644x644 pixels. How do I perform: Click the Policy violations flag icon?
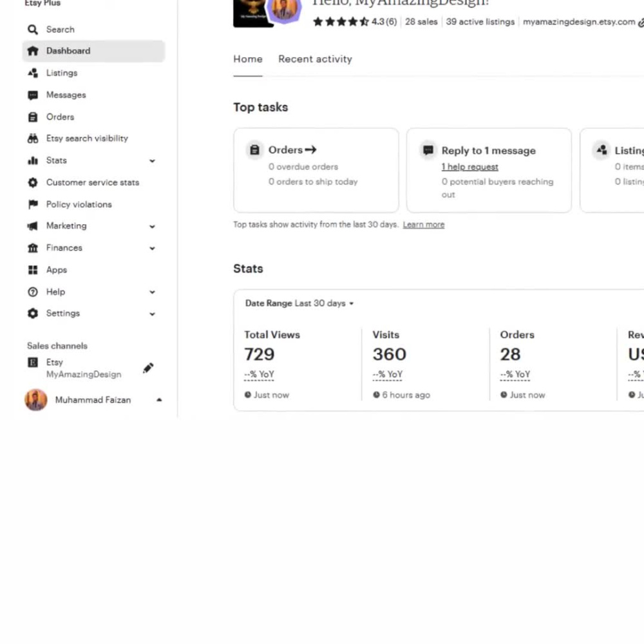click(32, 204)
